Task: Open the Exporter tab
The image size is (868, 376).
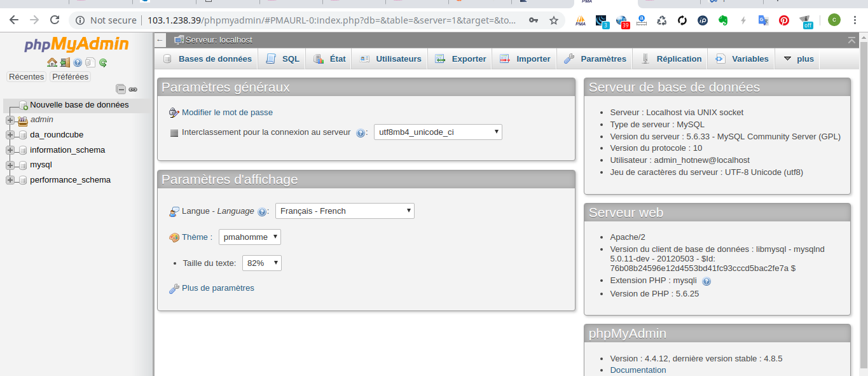Action: [460, 59]
